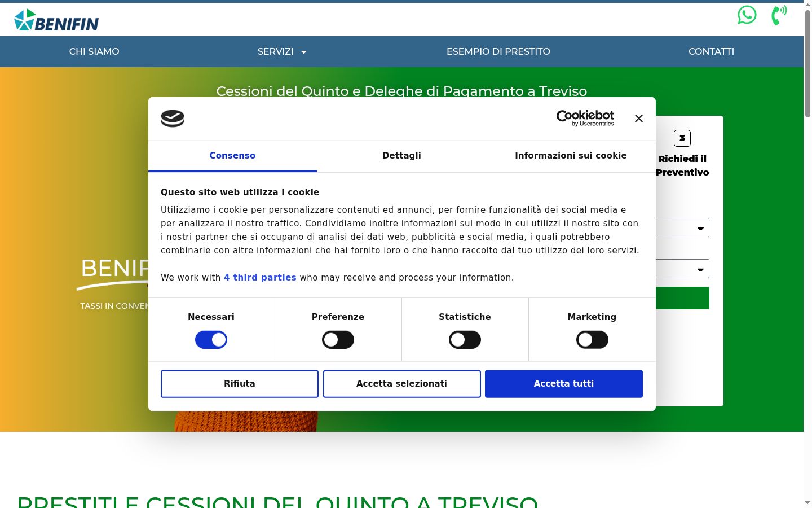Go to the Contatti menu item
The image size is (812, 508).
pos(711,51)
